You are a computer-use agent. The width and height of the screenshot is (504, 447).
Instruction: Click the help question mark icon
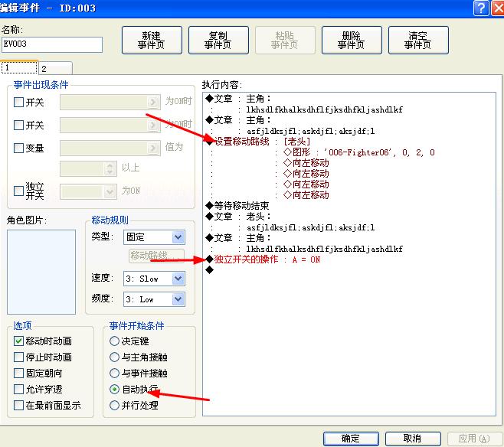click(481, 8)
